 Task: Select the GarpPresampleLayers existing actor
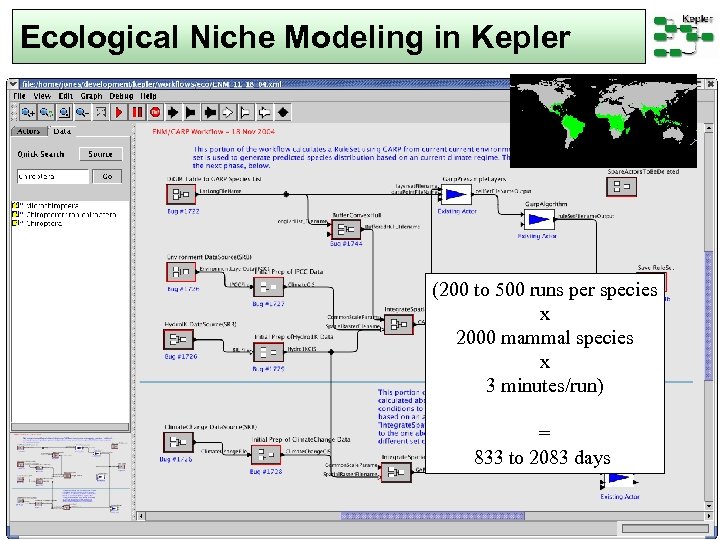456,195
